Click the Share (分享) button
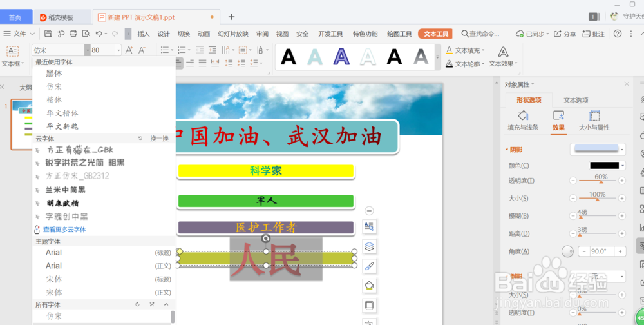 point(565,34)
